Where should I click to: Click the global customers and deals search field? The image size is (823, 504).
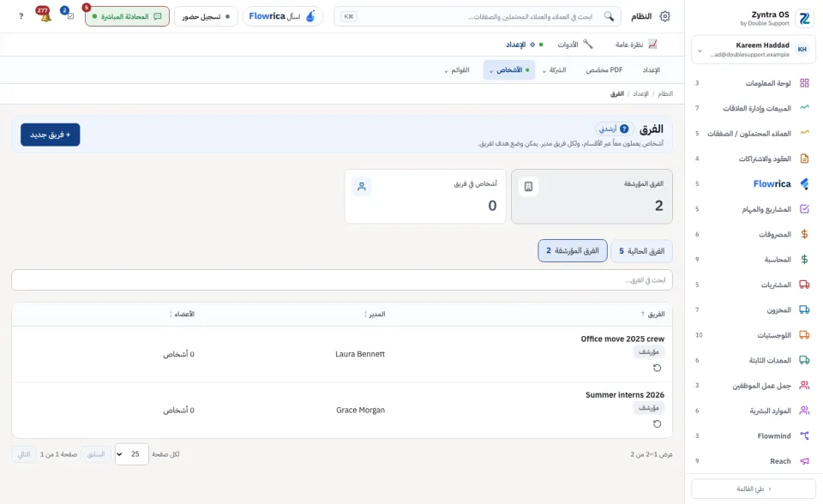click(478, 16)
